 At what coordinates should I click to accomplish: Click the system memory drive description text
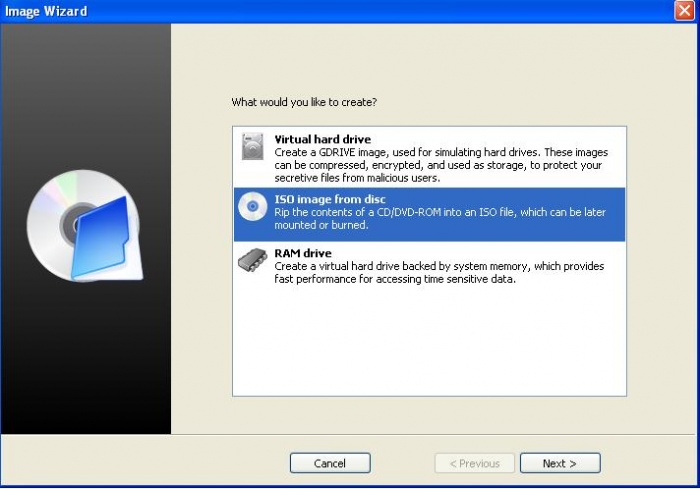click(x=439, y=272)
